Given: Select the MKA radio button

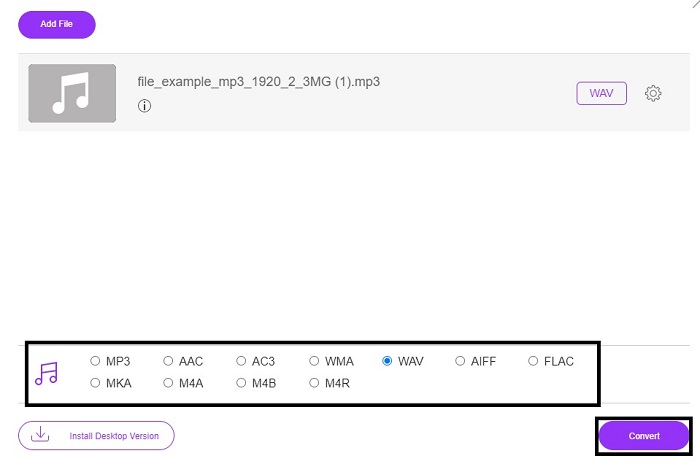Looking at the screenshot, I should [x=95, y=383].
